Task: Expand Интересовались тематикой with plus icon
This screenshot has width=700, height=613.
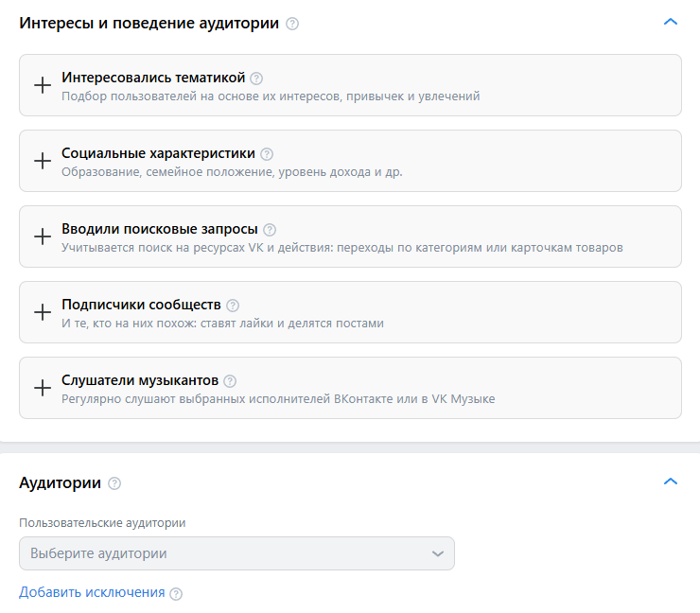Action: [x=43, y=85]
